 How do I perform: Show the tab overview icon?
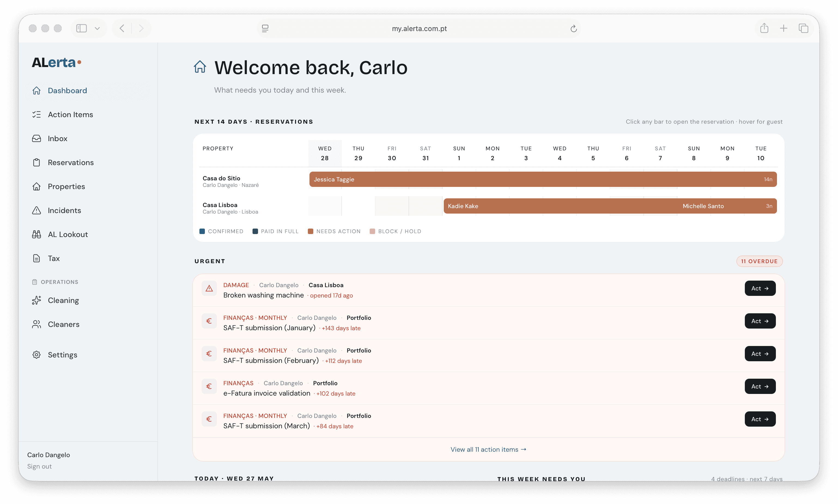click(803, 28)
